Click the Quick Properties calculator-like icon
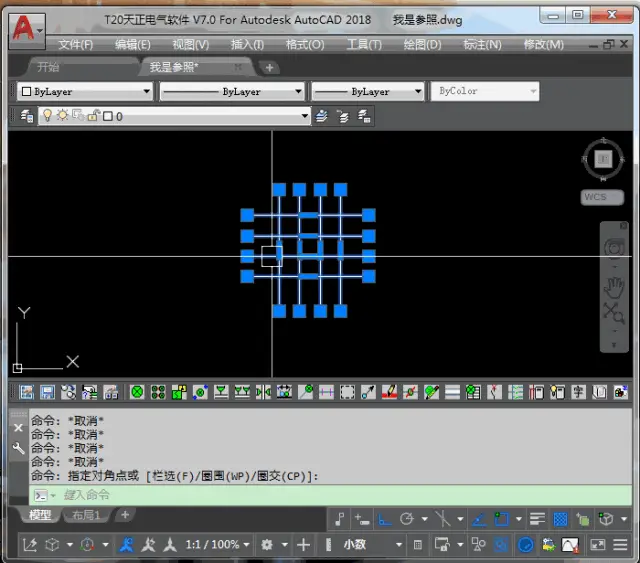Viewport: 640px width, 563px height. (418, 544)
